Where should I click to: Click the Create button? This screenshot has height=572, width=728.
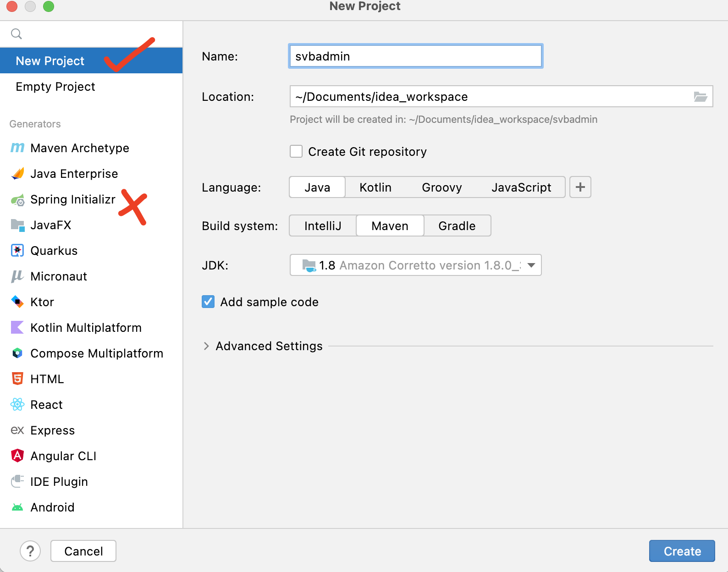682,551
